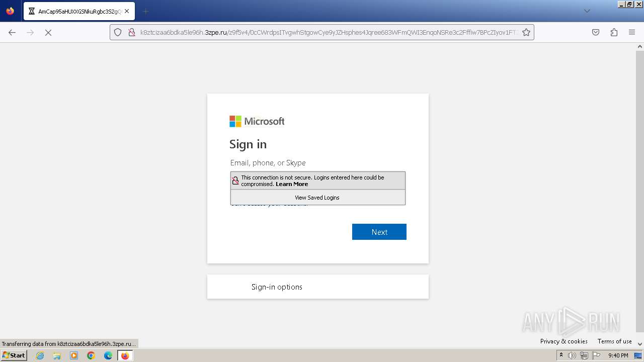This screenshot has width=644, height=362.
Task: Show hidden system tray icons
Action: pyautogui.click(x=561, y=355)
